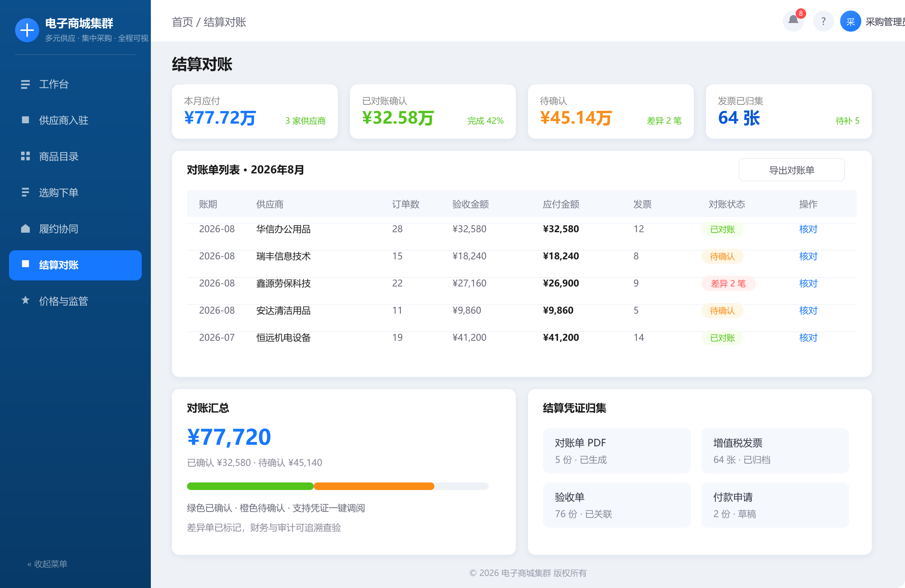Click the 商品目录 grid icon
Screen dimensions: 905x588
[x=26, y=156]
